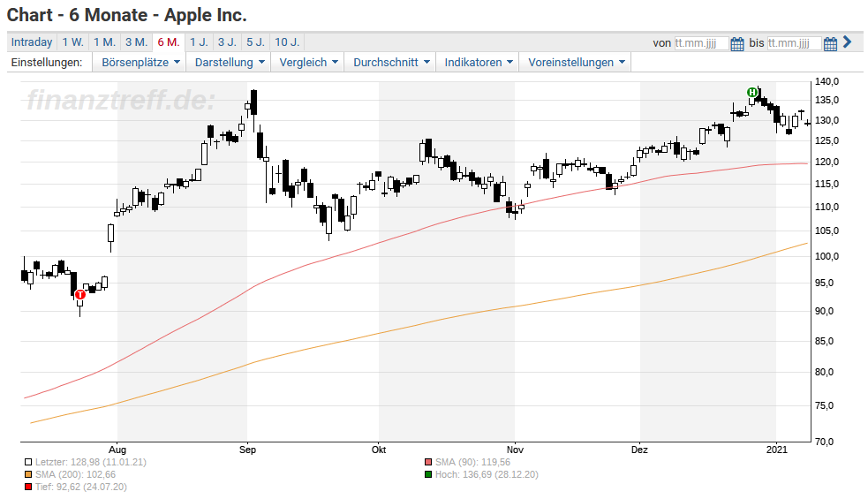Click the 'Hoch: 136,69 (28.12.20)' legend text

coord(487,474)
